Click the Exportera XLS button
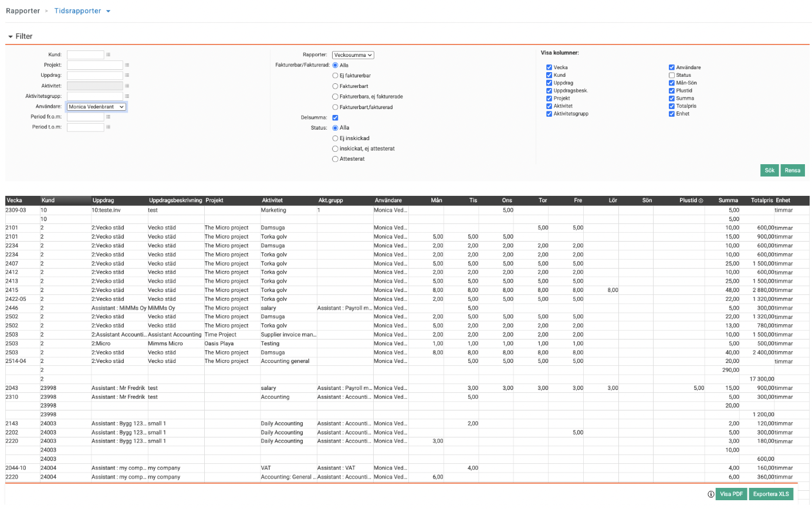 pos(771,494)
